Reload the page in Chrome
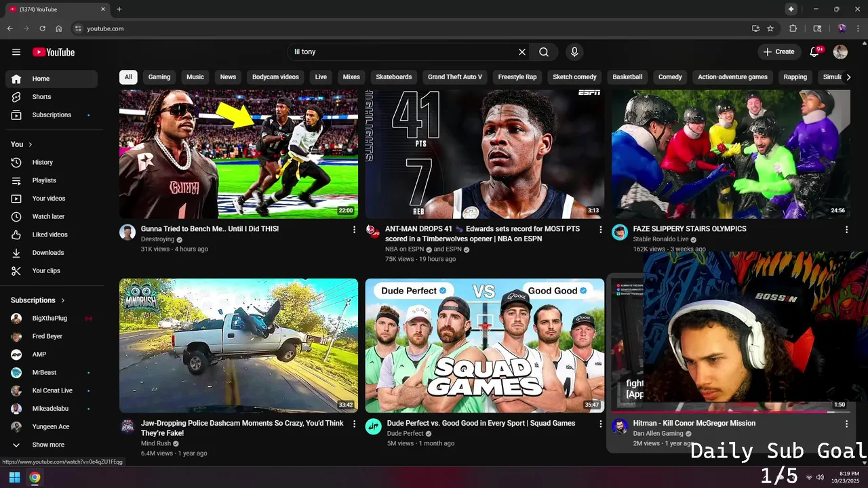The image size is (868, 488). pyautogui.click(x=42, y=28)
